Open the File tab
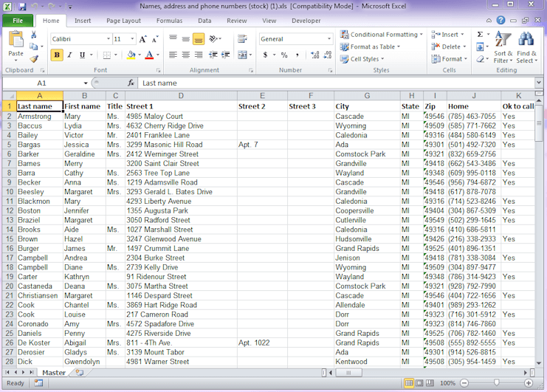The width and height of the screenshot is (547, 392). (x=18, y=21)
